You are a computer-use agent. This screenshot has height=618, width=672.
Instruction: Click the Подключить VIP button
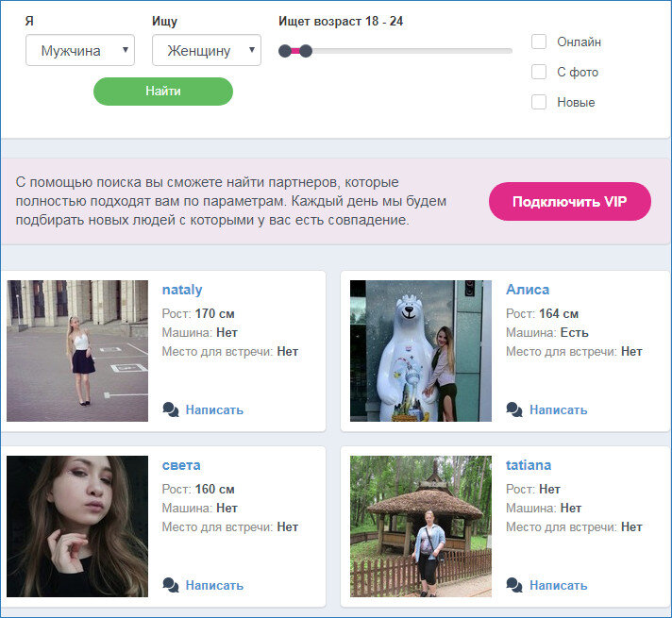570,201
